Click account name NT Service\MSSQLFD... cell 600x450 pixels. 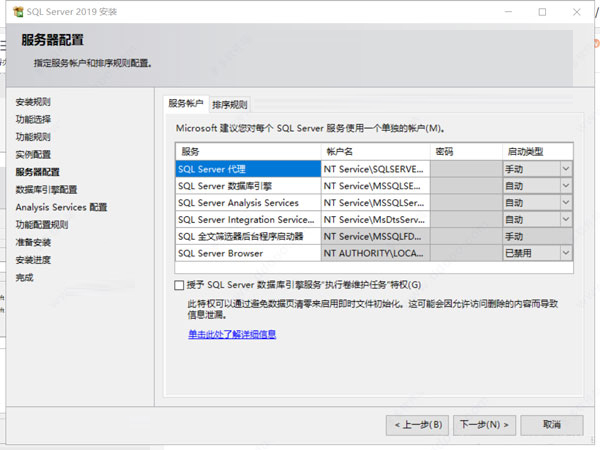375,236
